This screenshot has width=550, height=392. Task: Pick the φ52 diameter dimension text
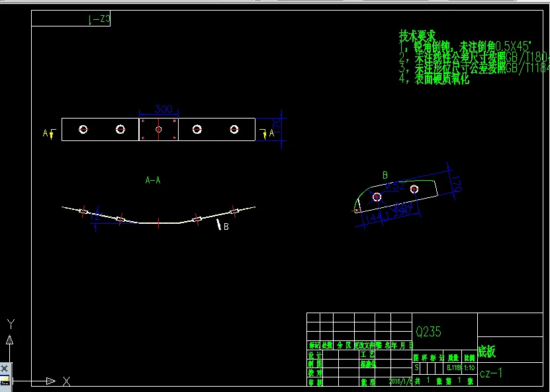pos(395,186)
